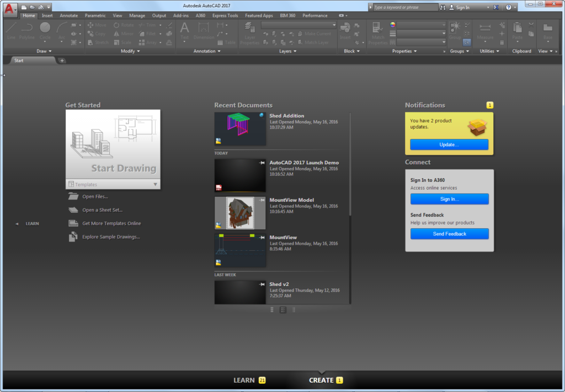
Task: Click the keyword search input field
Action: pos(404,7)
